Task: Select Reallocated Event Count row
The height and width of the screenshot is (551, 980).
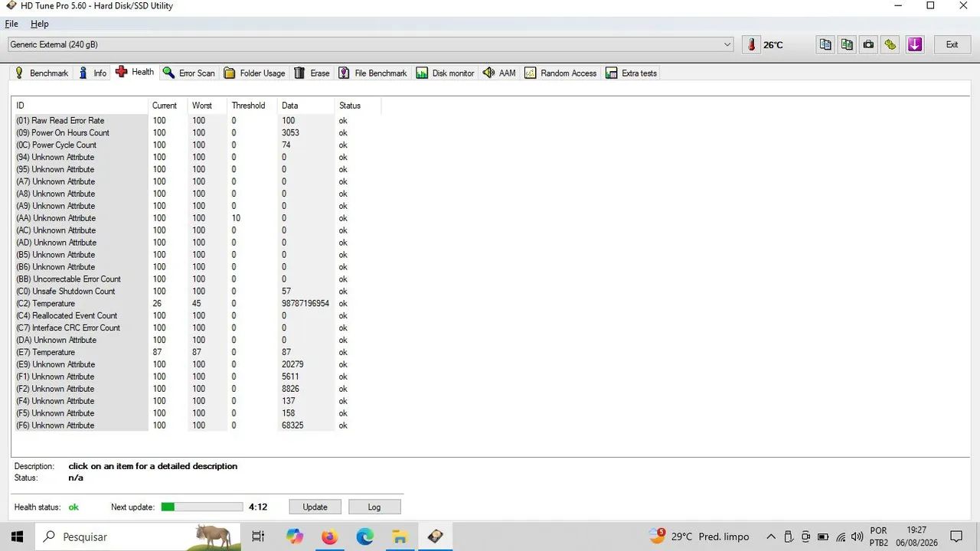Action: tap(197, 315)
